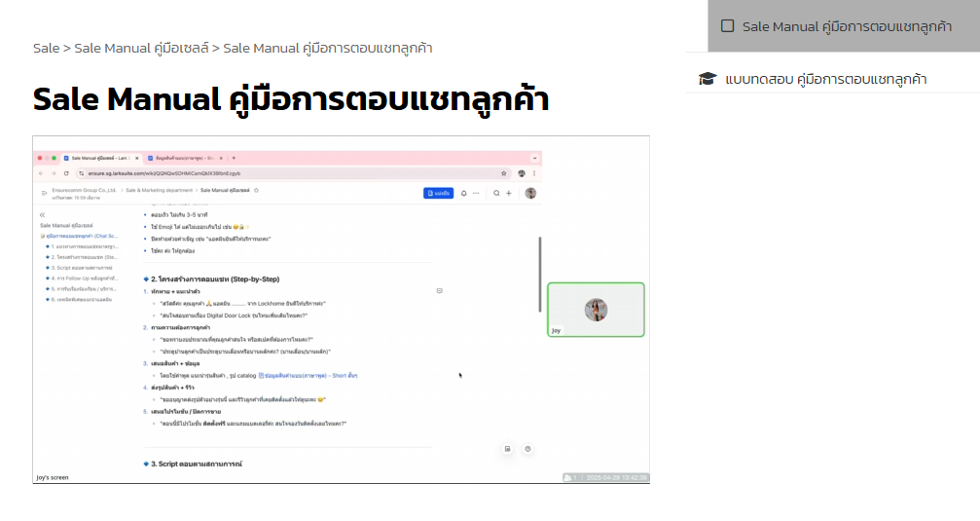The width and height of the screenshot is (980, 521).
Task: Expand the คู่มือการตอบแชทลูกค้า sidebar tree node
Action: coord(43,236)
